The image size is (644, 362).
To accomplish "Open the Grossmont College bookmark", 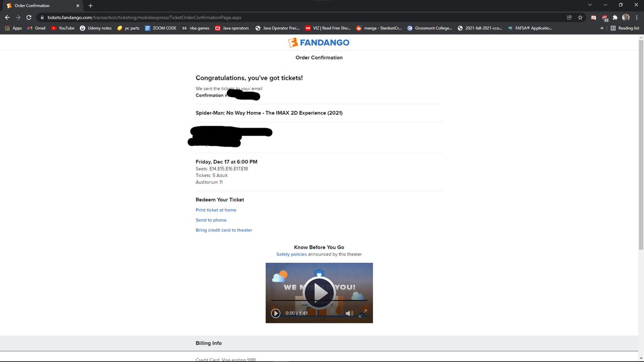I will [x=430, y=28].
